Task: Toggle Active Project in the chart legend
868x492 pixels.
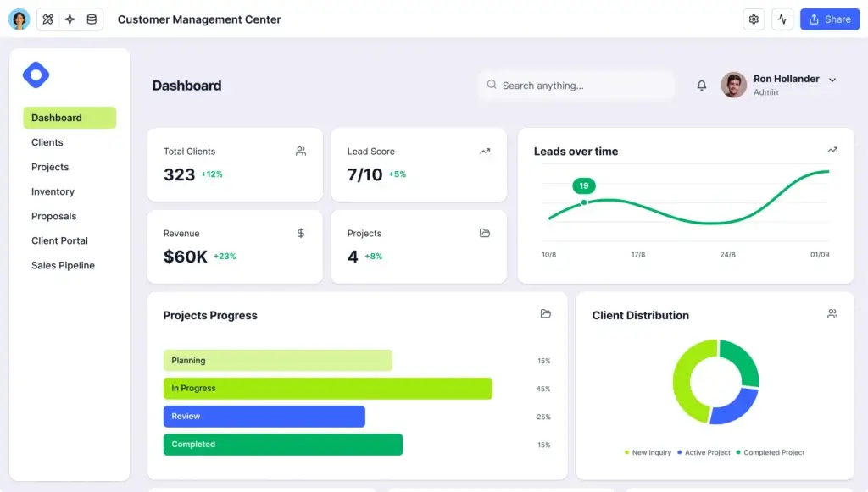Action: 704,452
